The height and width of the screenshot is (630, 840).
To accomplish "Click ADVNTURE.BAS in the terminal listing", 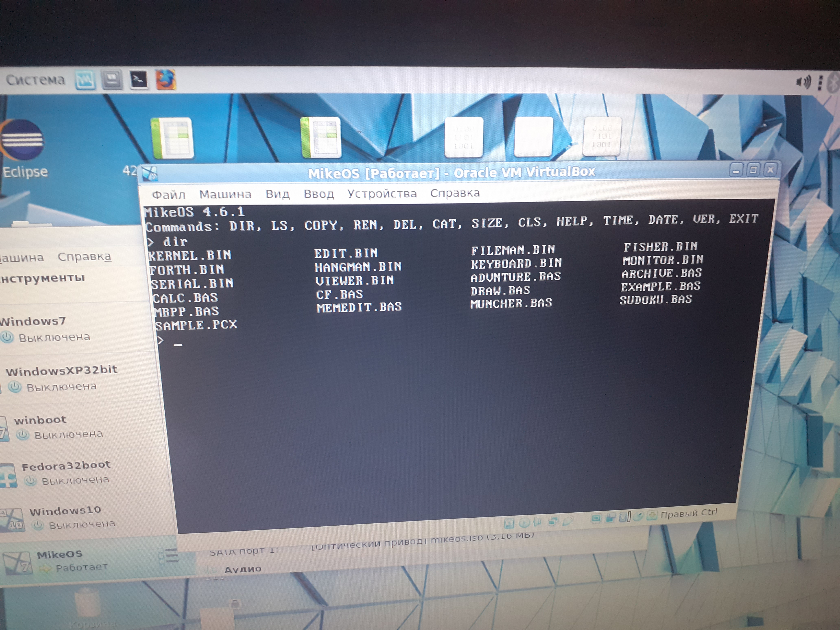I will click(x=516, y=277).
